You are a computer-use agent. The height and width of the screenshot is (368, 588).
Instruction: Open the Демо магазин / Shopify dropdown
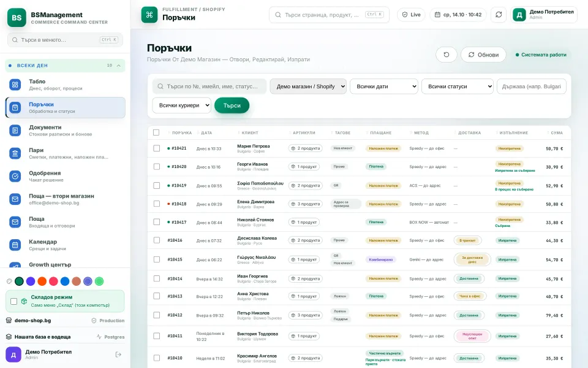pyautogui.click(x=308, y=86)
